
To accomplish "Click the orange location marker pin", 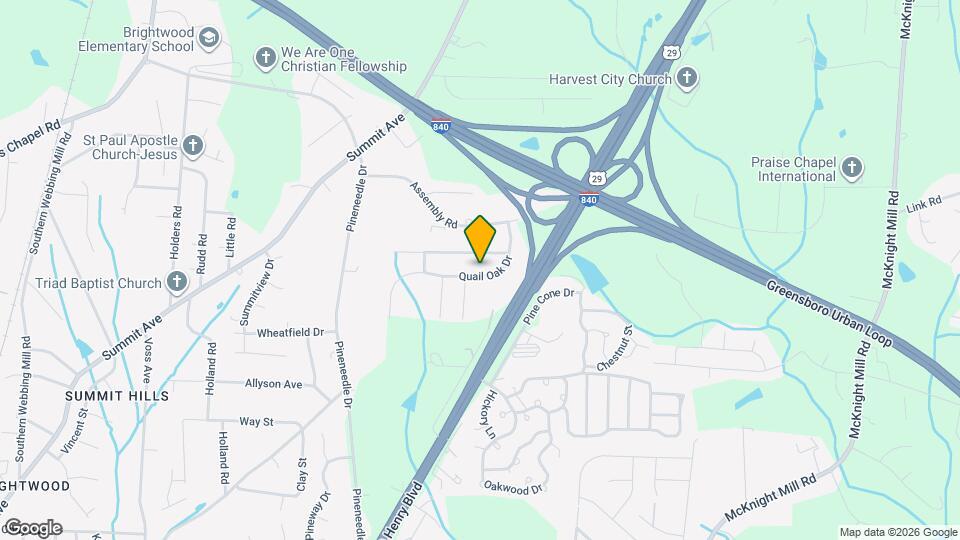I will pyautogui.click(x=480, y=239).
